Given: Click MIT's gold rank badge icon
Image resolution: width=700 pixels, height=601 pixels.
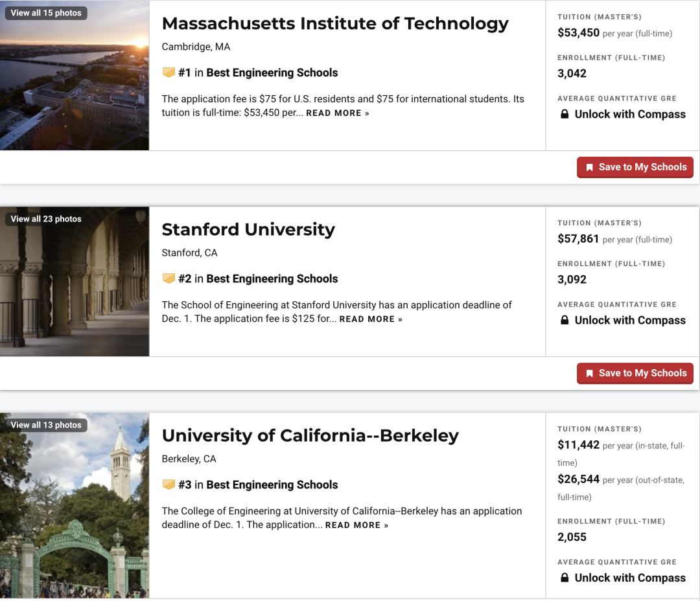Looking at the screenshot, I should coord(169,73).
